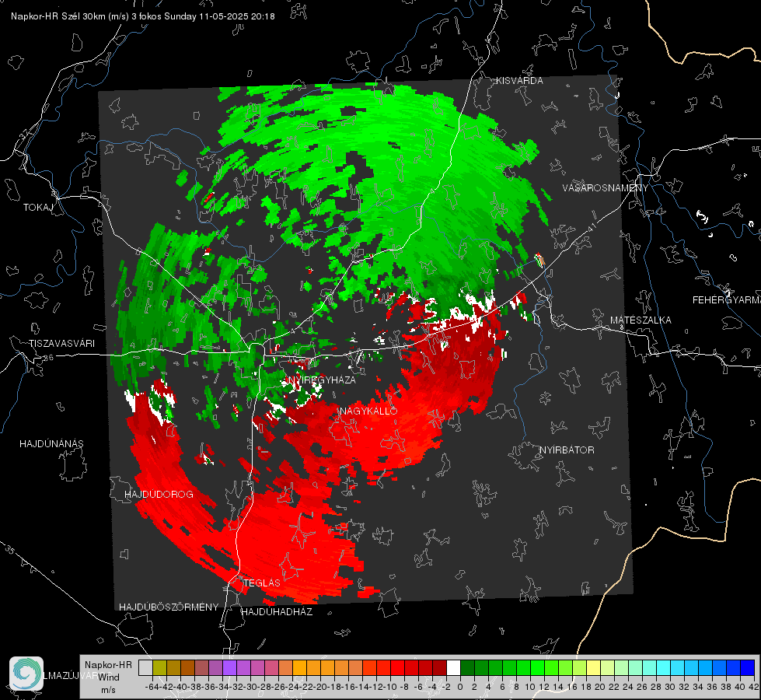
Task: Pick the white legend swatch between -2 and 0
Action: (453, 668)
